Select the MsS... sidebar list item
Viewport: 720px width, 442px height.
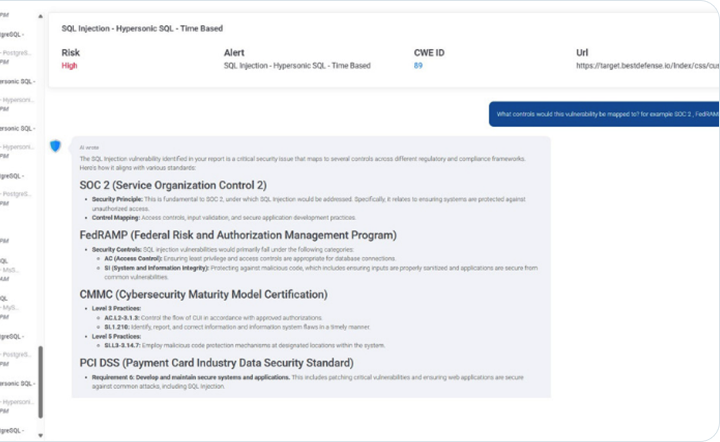10,270
